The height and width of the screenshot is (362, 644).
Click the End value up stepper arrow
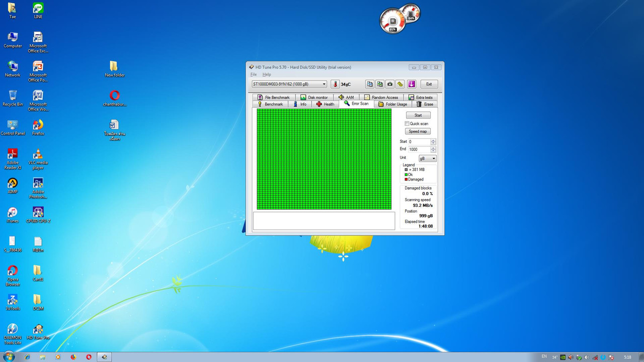433,147
